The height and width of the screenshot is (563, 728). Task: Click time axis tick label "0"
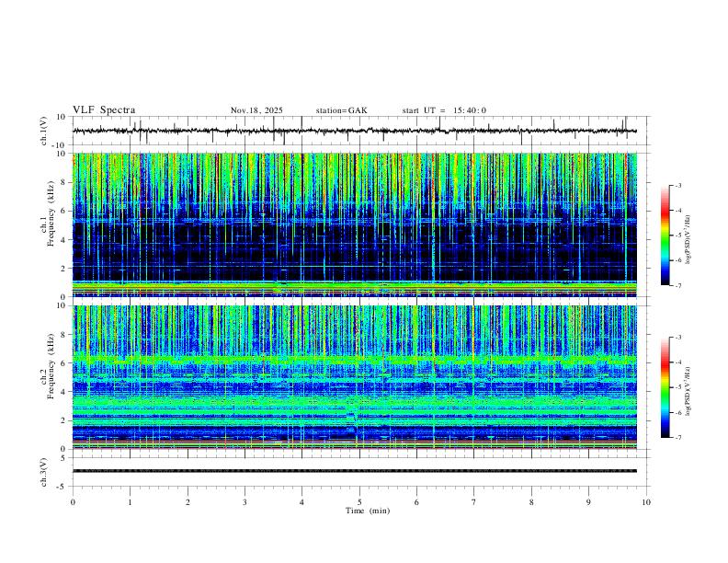coord(73,502)
